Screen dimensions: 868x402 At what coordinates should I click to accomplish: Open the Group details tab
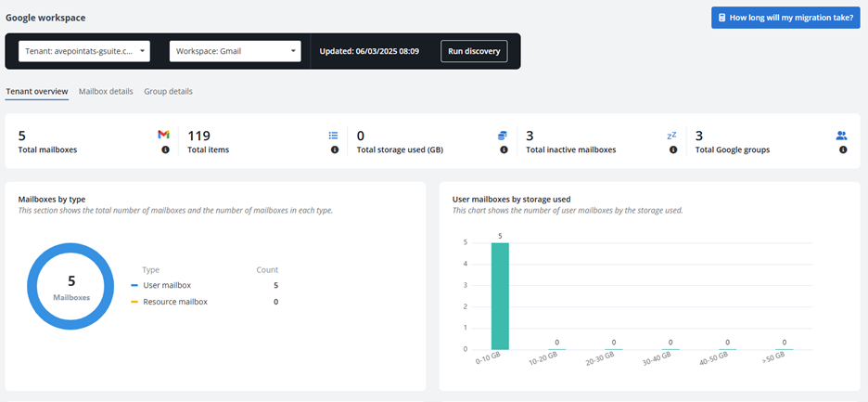168,92
